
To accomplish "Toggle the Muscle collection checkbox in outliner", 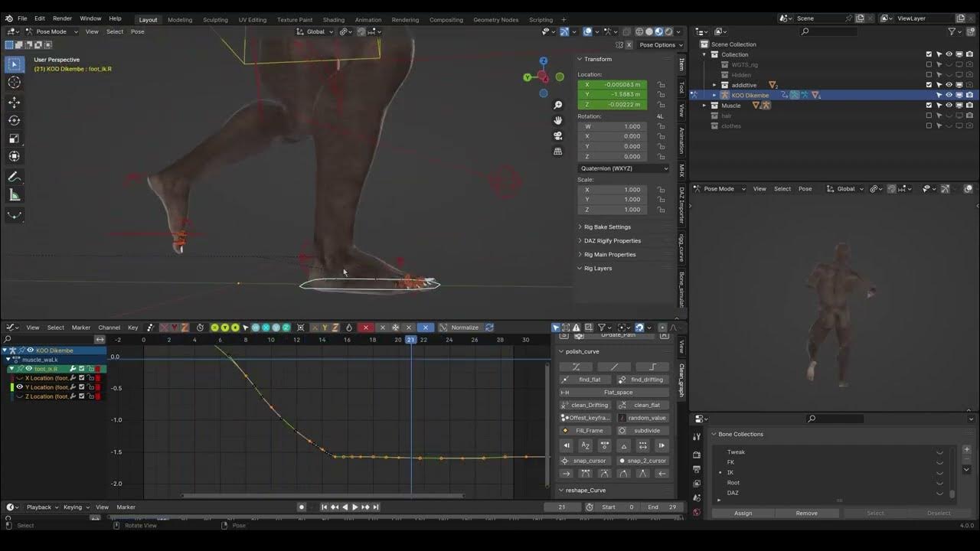I will click(929, 106).
